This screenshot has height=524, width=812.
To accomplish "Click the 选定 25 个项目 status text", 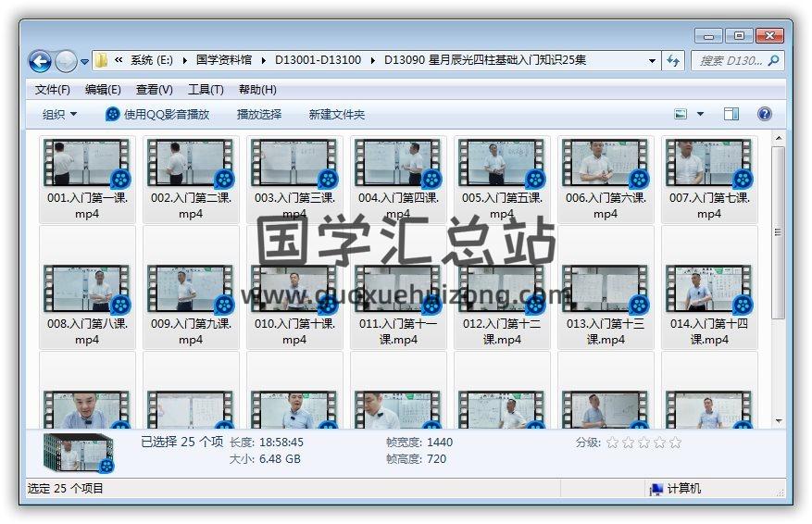I will pos(65,488).
